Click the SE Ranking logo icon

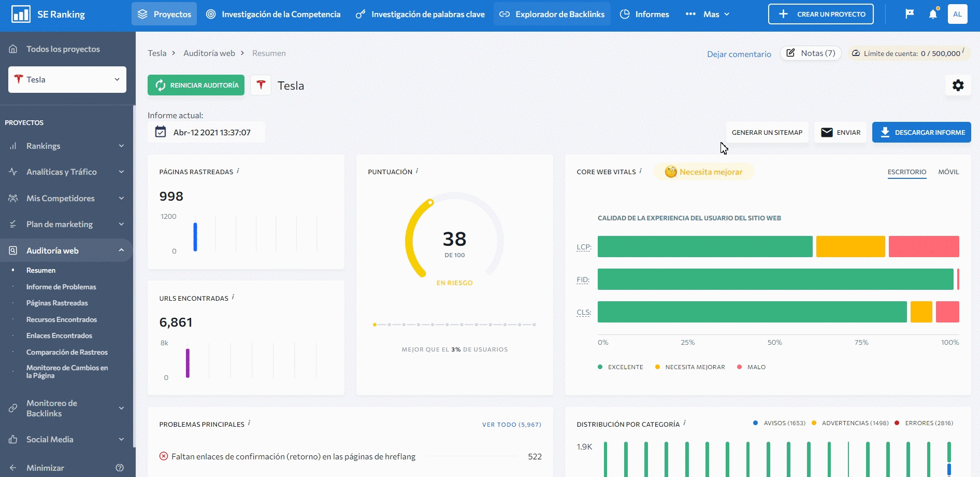coord(21,14)
